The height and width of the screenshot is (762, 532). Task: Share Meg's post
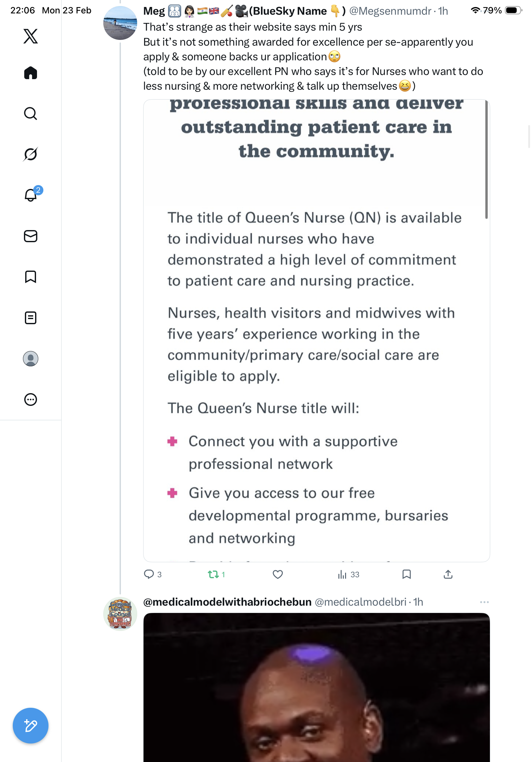448,574
